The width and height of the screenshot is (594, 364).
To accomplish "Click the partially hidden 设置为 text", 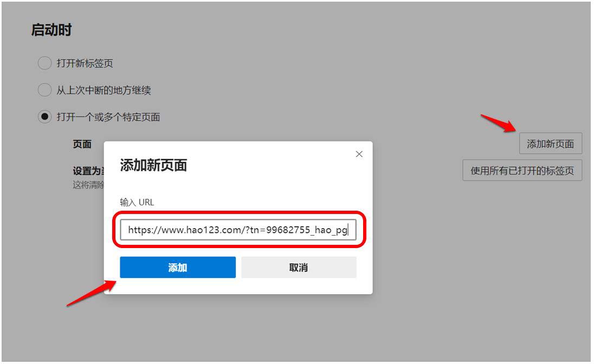I will (88, 171).
